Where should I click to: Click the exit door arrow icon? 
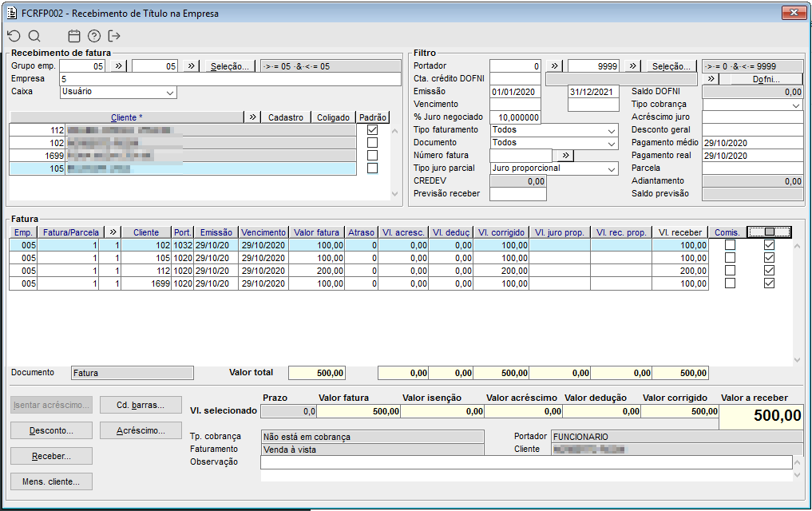114,36
